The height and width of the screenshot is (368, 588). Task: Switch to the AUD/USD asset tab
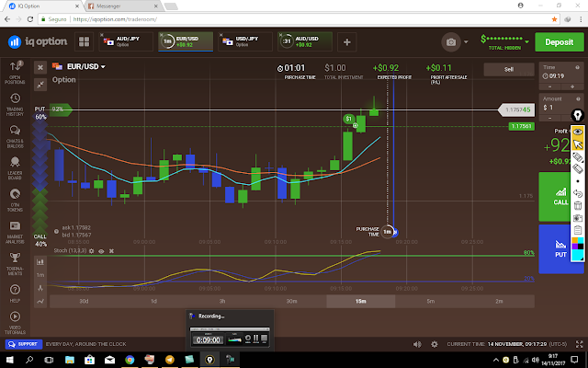(305, 41)
